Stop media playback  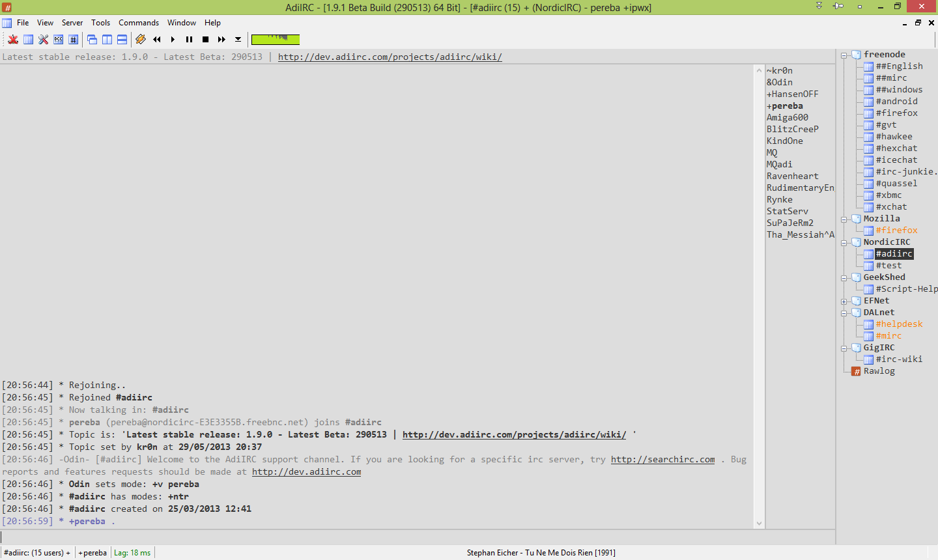click(205, 39)
